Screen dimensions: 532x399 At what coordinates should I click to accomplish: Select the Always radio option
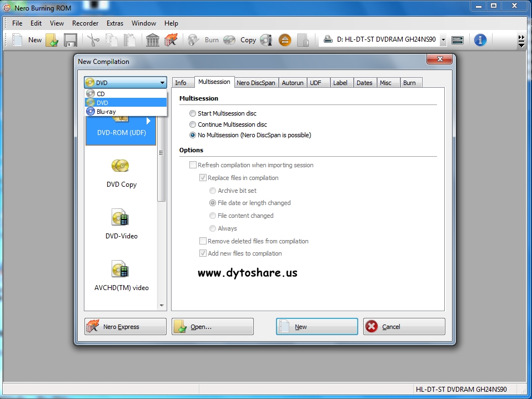(223, 228)
